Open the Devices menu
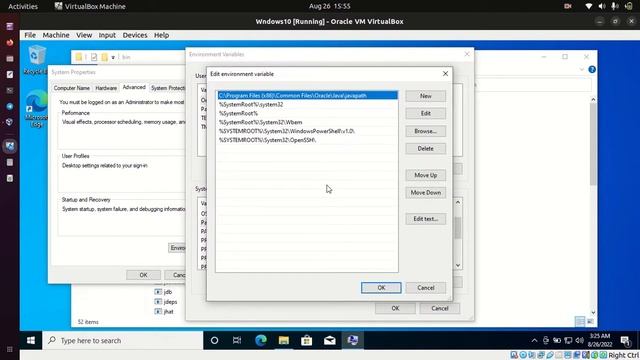Viewport: 640px width, 360px height. (x=135, y=35)
